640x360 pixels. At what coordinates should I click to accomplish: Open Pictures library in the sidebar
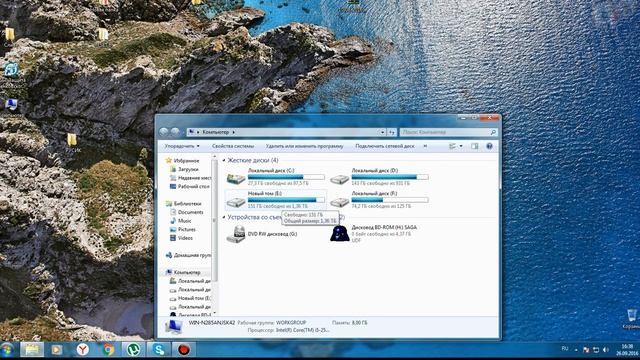pos(187,229)
